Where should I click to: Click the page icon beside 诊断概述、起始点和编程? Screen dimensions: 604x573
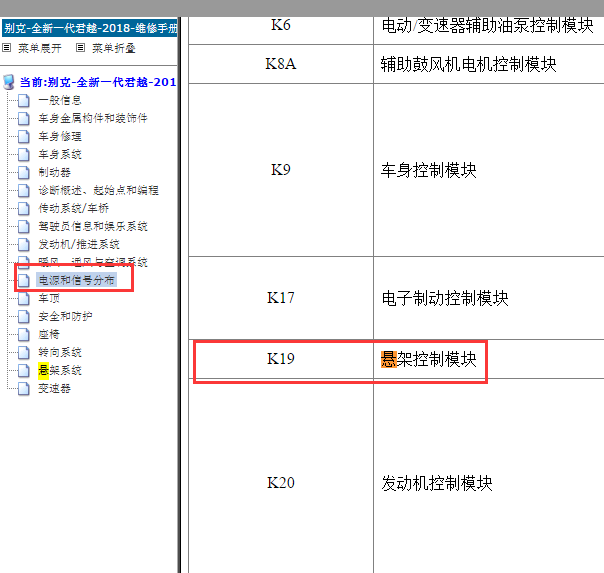click(24, 190)
